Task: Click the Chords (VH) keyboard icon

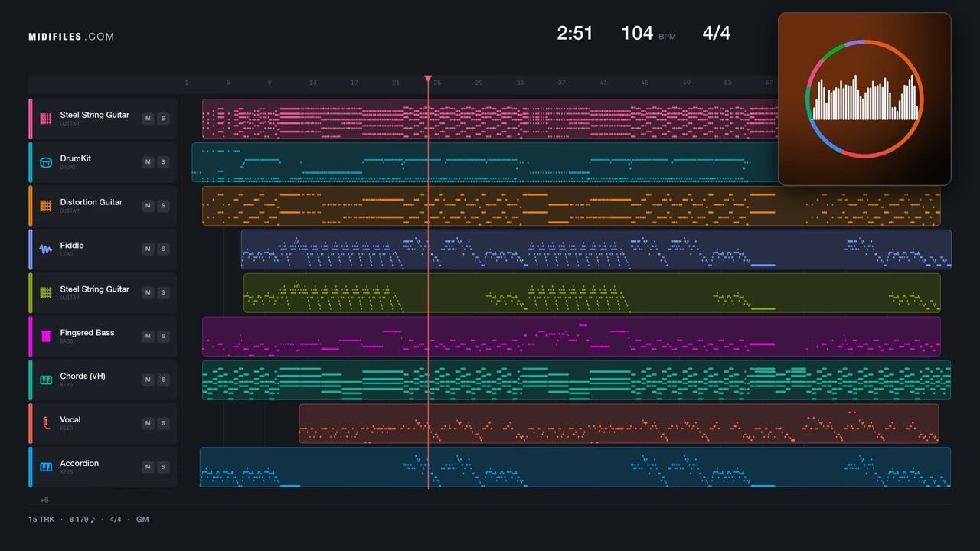Action: [45, 380]
